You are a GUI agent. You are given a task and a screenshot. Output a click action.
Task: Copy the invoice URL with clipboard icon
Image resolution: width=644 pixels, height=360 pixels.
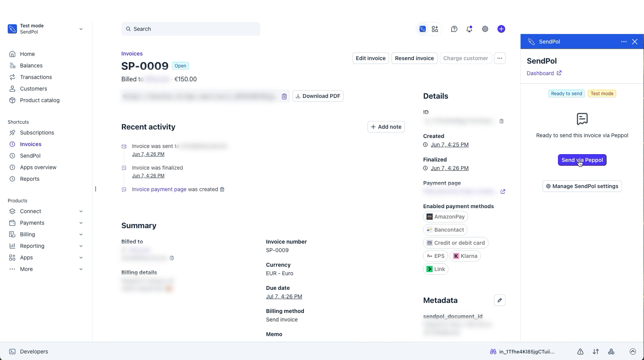pyautogui.click(x=284, y=96)
